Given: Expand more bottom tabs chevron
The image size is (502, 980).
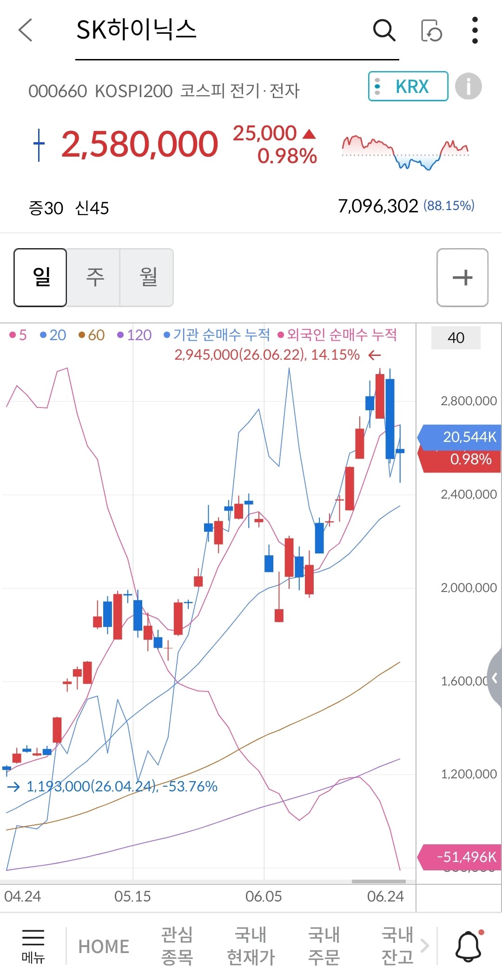Looking at the screenshot, I should (425, 946).
